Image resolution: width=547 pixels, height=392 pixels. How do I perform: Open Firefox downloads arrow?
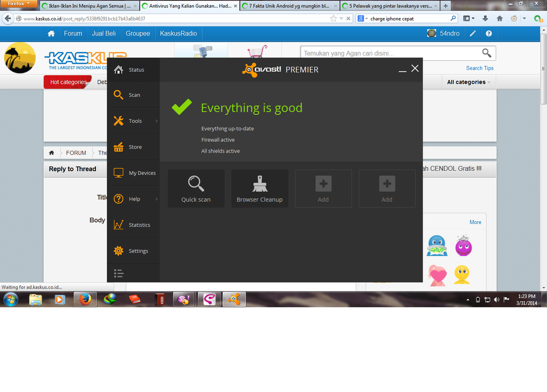tap(485, 18)
